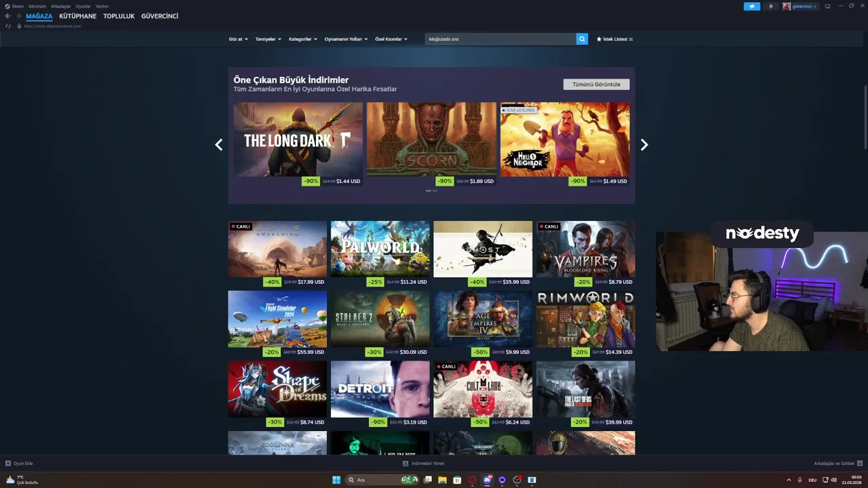The width and height of the screenshot is (868, 488).
Task: Click İndirmeleri Yönet at the bottom
Action: coord(427,464)
